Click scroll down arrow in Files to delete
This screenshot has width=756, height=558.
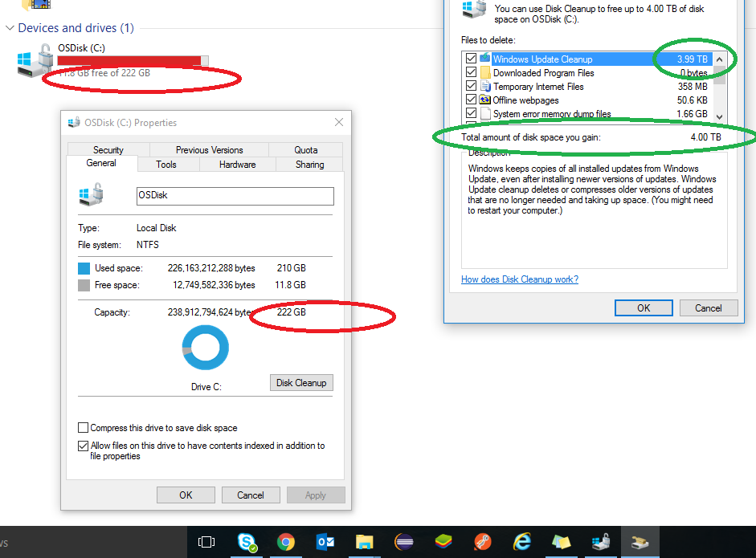tap(719, 116)
